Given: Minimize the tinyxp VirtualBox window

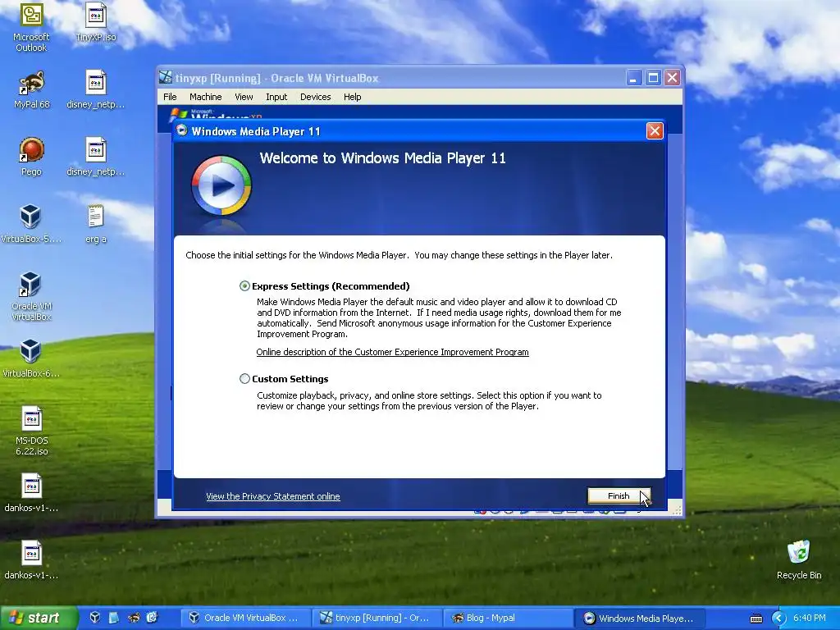Looking at the screenshot, I should pos(634,78).
